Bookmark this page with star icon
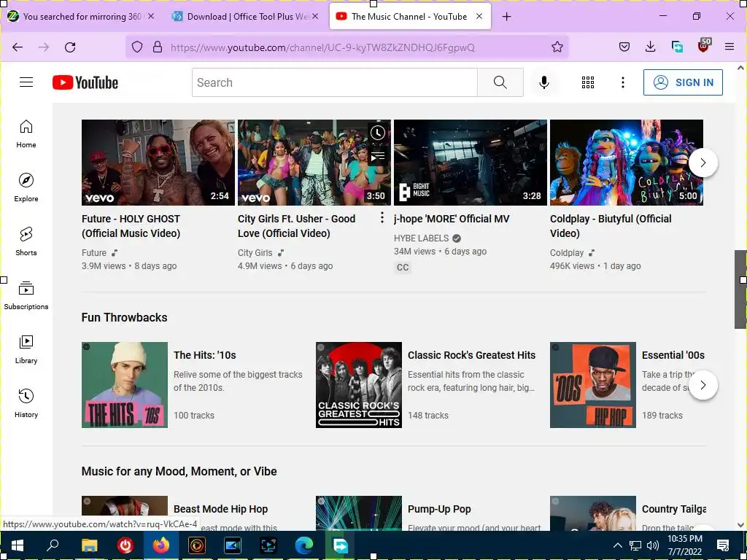 coord(557,47)
